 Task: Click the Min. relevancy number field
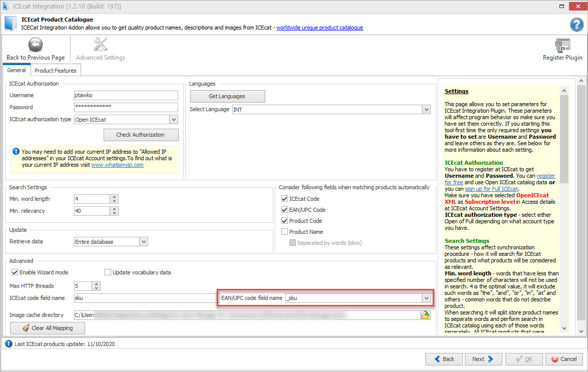[x=92, y=211]
